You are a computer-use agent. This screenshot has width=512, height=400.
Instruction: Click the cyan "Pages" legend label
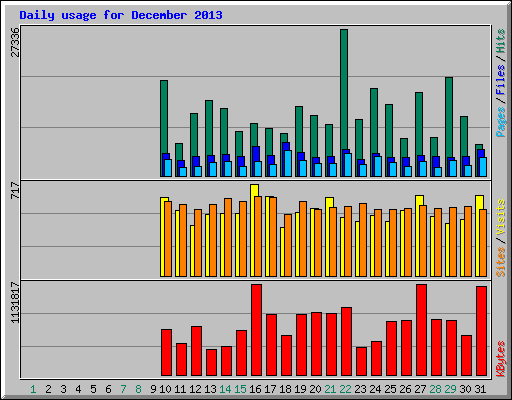(501, 122)
